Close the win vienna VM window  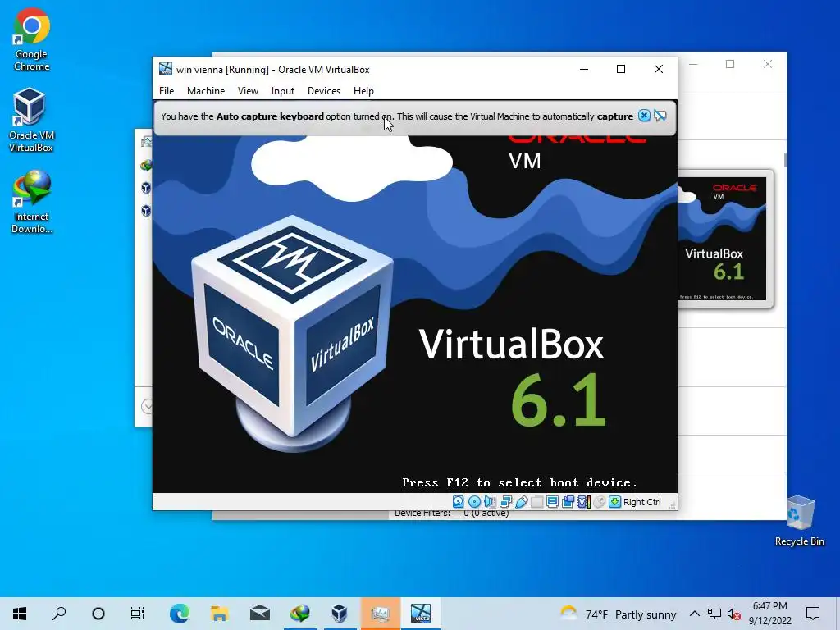point(659,69)
